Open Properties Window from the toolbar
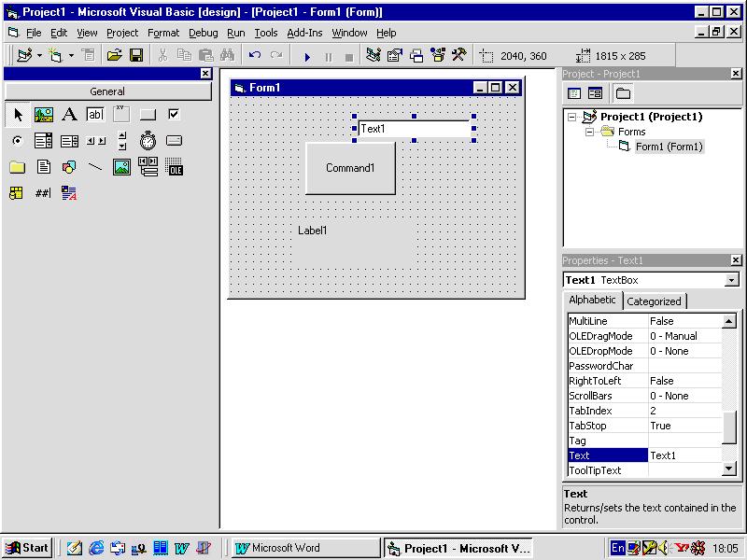 click(395, 56)
